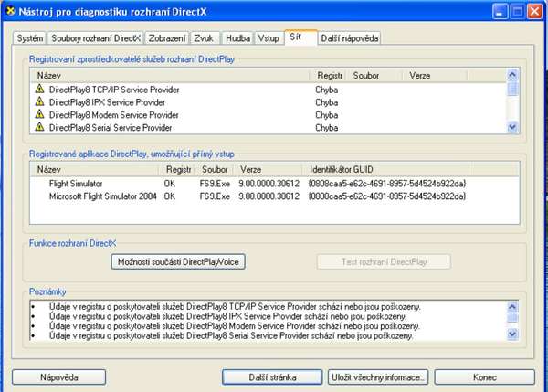Open the Zvuk tab
Image resolution: width=548 pixels, height=392 pixels.
pos(204,38)
